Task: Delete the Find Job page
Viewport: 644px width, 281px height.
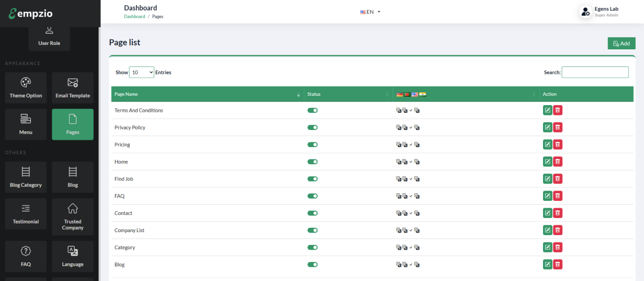Action: coord(558,179)
